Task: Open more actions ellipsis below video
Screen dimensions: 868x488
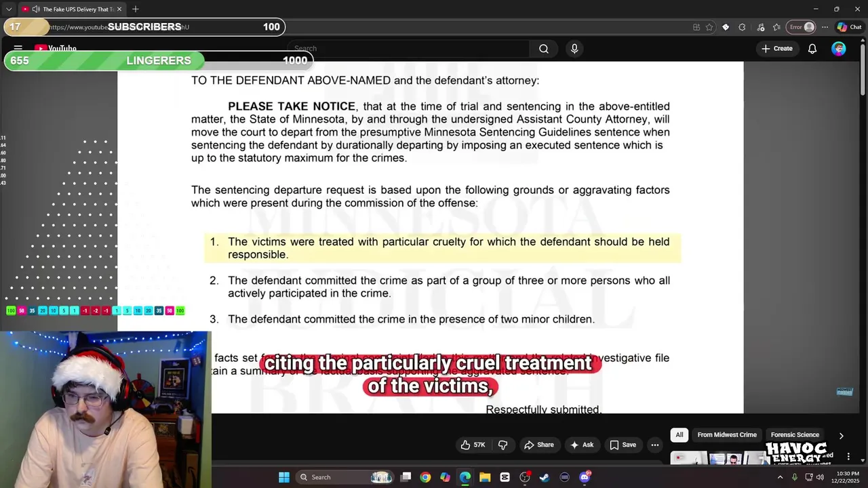Action: (x=654, y=445)
